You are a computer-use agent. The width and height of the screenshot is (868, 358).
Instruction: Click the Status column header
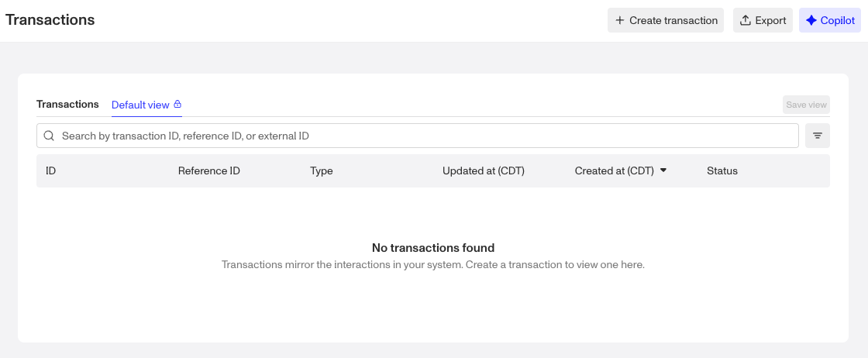click(722, 170)
